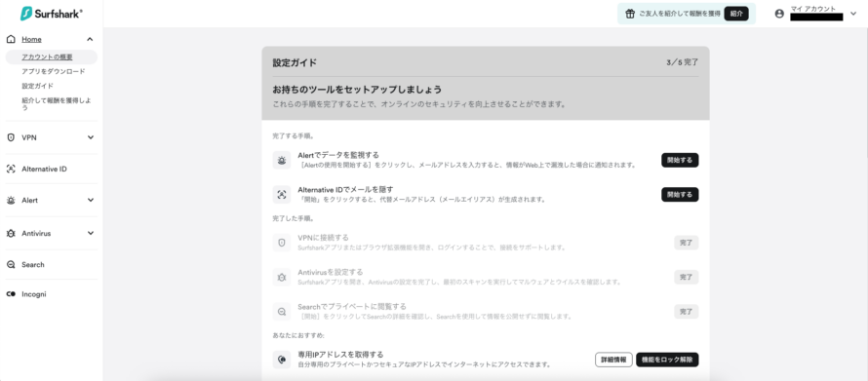Viewport: 868px width, 381px height.
Task: Click 詳細情報 button for dedicated IP
Action: tap(613, 360)
